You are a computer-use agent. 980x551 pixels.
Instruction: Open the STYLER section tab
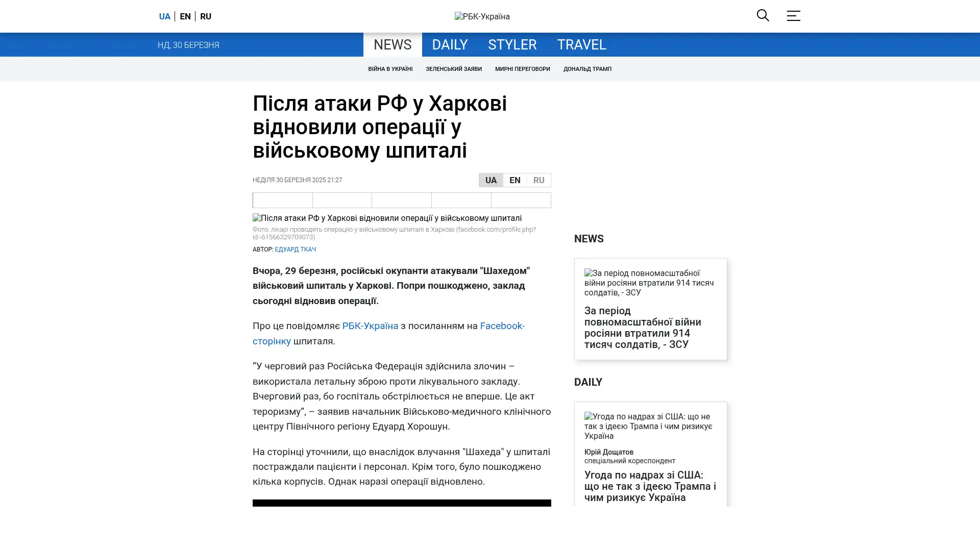click(512, 45)
